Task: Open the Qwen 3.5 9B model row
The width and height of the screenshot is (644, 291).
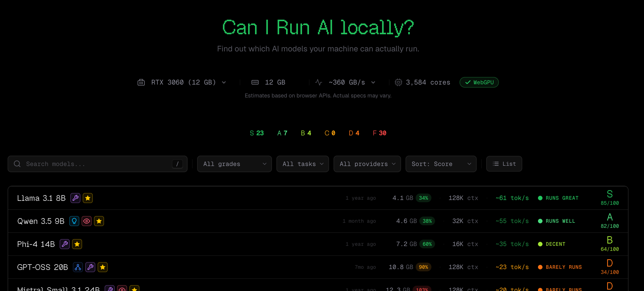Action: pyautogui.click(x=318, y=221)
